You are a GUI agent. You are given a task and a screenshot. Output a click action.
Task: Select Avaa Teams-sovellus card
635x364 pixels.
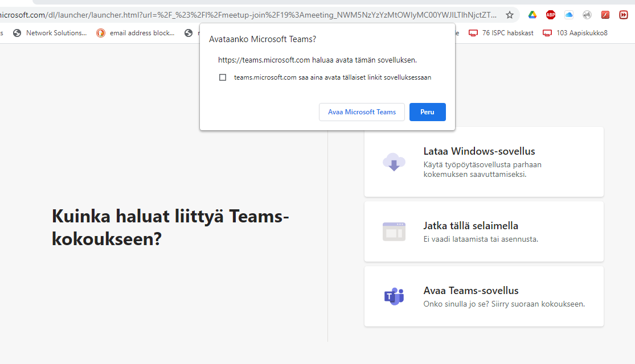pyautogui.click(x=484, y=296)
